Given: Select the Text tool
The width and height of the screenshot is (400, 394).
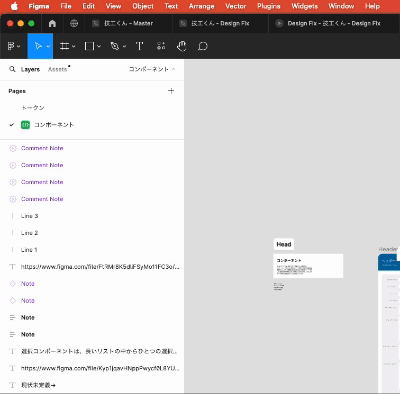Looking at the screenshot, I should click(139, 46).
